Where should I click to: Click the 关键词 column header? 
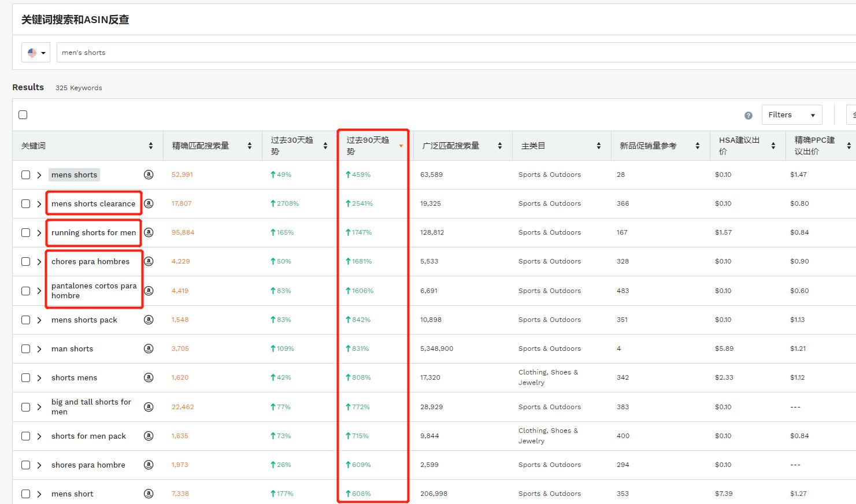(x=34, y=146)
